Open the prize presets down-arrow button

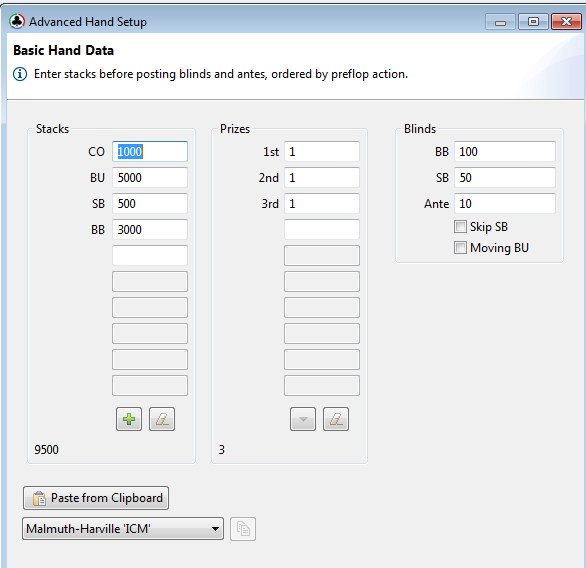coord(303,419)
